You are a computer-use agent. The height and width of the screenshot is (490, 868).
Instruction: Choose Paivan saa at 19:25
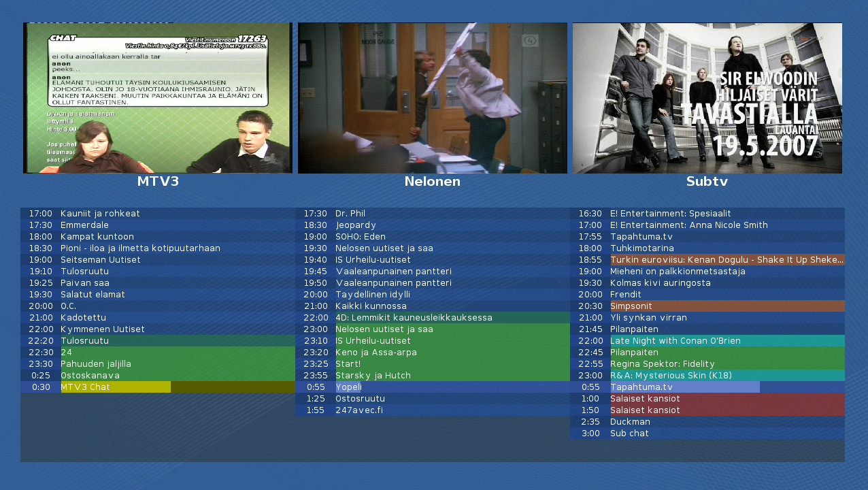[x=158, y=283]
